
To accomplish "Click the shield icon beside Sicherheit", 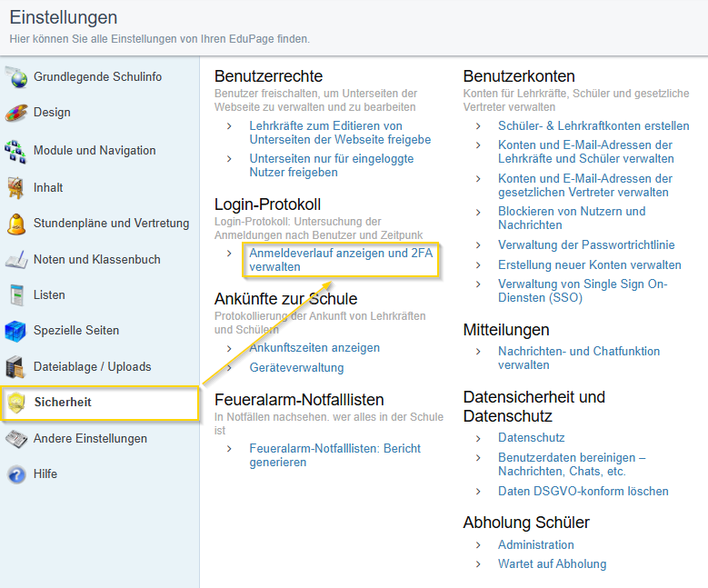I will click(16, 403).
